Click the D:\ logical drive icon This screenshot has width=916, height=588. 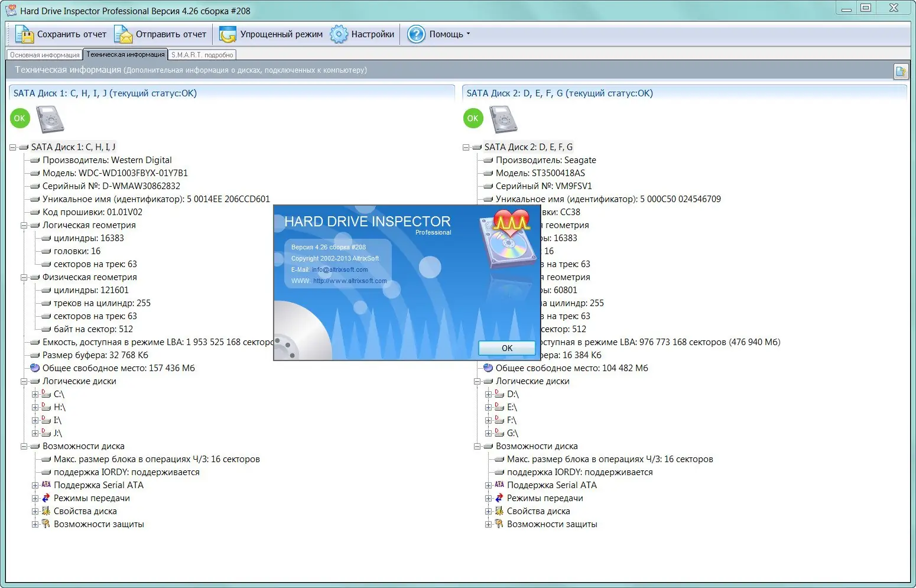(499, 394)
